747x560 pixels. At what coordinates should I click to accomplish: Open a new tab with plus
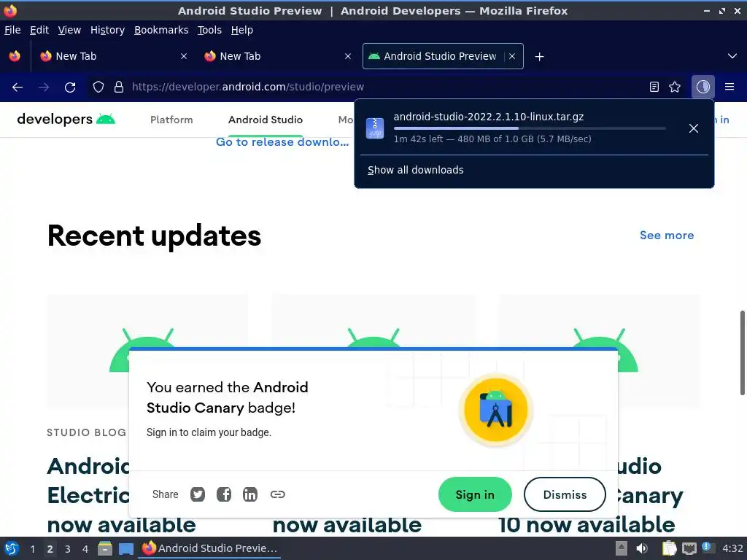(x=539, y=57)
